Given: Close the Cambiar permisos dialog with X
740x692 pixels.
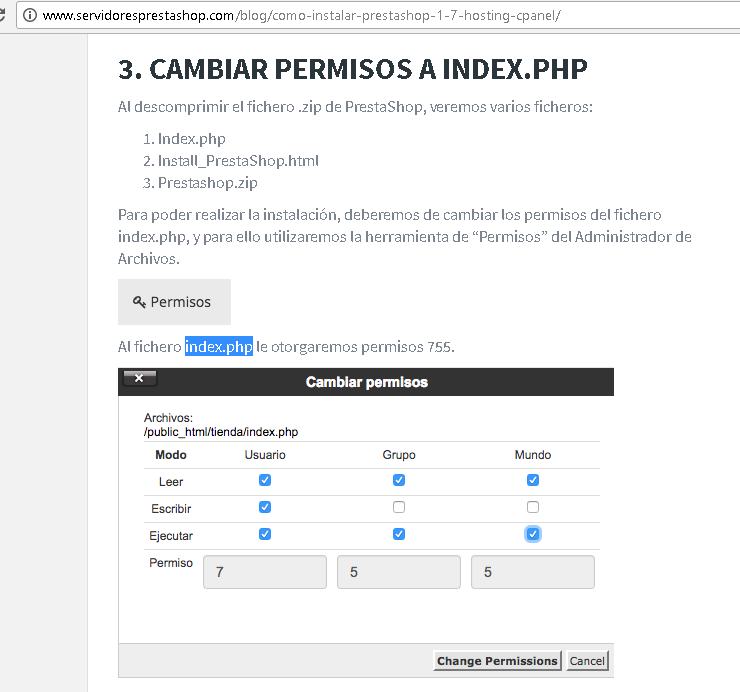Looking at the screenshot, I should coord(139,378).
